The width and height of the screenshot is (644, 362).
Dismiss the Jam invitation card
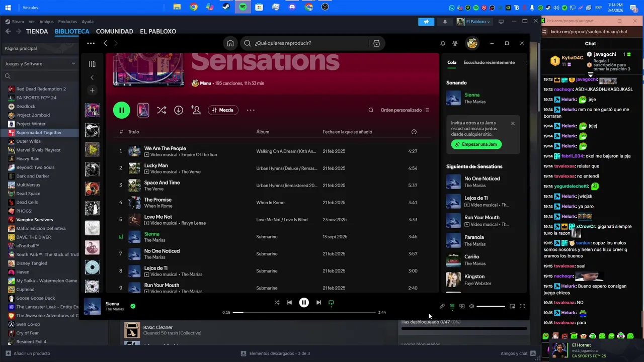[513, 123]
